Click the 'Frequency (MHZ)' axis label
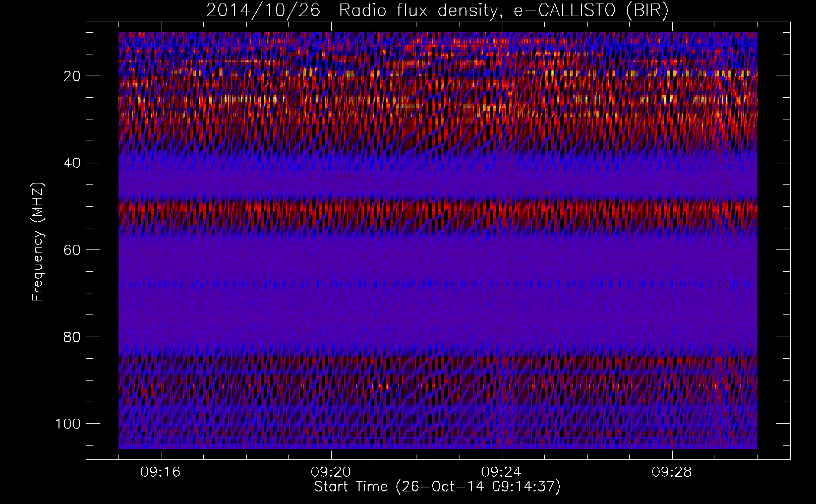 [x=38, y=242]
